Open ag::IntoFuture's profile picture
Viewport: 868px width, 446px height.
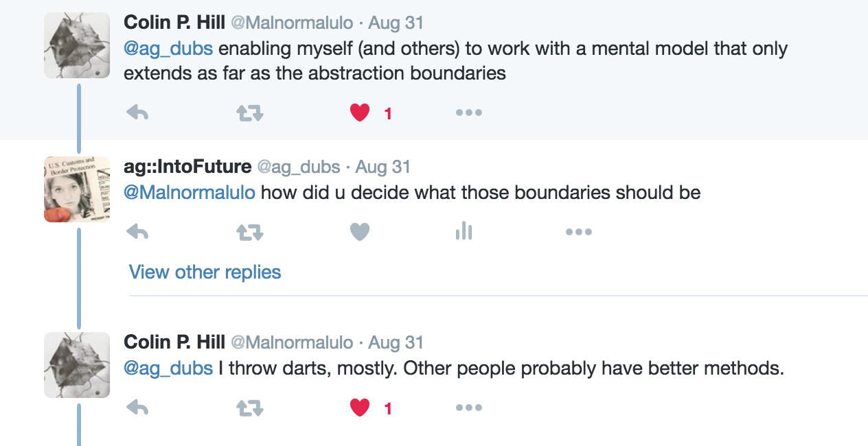coord(77,189)
